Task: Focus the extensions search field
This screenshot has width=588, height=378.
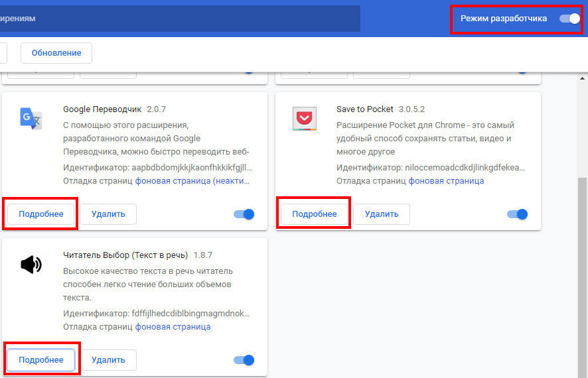Action: point(180,19)
